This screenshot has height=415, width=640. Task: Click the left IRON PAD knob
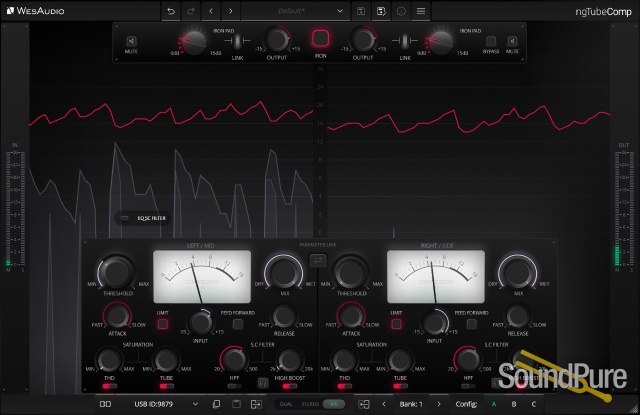pos(194,42)
